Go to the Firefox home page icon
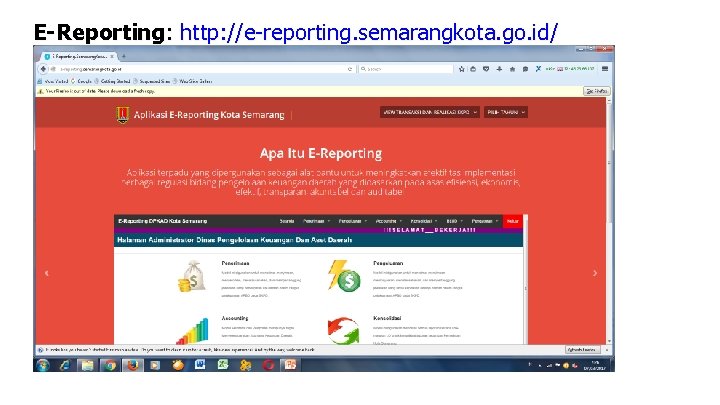Screen dimensions: 720x405 tap(512, 69)
